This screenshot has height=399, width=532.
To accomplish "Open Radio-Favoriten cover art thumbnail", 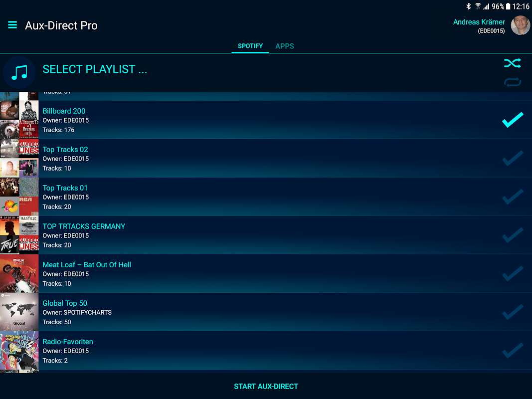I will [x=19, y=351].
